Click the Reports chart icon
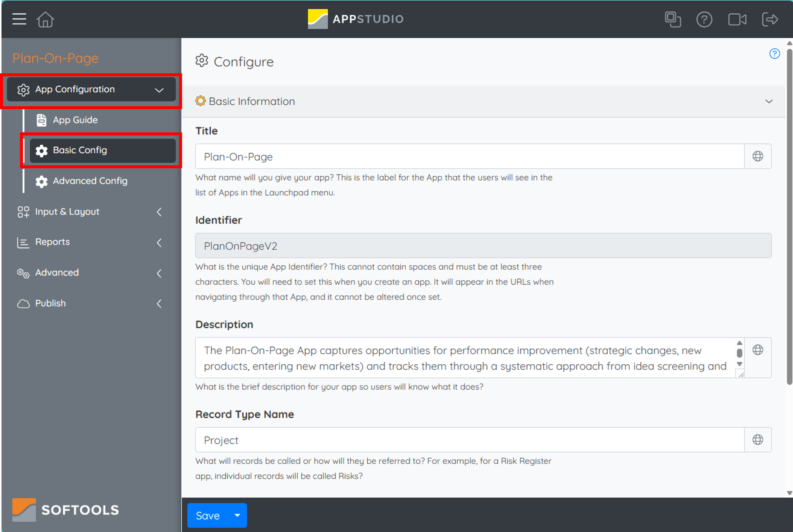Viewport: 793px width, 532px height. 23,243
